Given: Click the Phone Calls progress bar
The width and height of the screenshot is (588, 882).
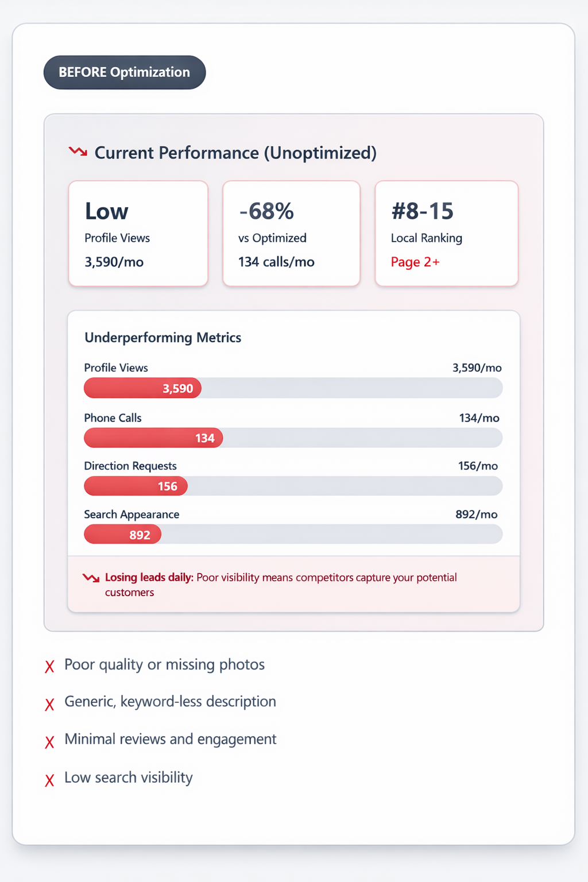Looking at the screenshot, I should (293, 438).
